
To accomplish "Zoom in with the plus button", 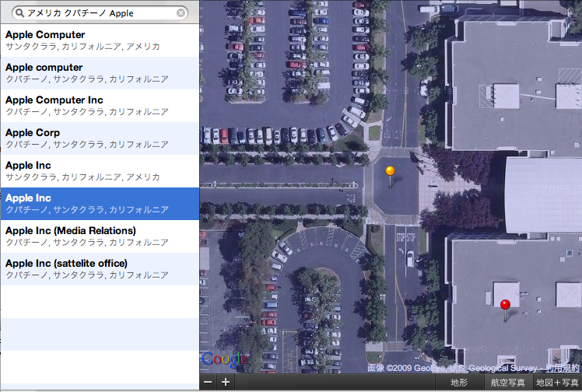I will tap(226, 382).
